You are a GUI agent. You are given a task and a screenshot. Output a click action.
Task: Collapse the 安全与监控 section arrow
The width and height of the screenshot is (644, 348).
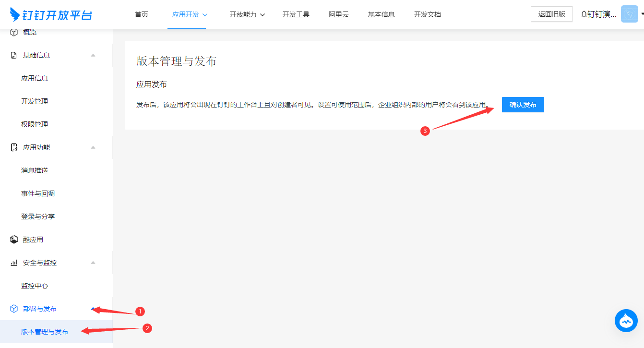[93, 263]
